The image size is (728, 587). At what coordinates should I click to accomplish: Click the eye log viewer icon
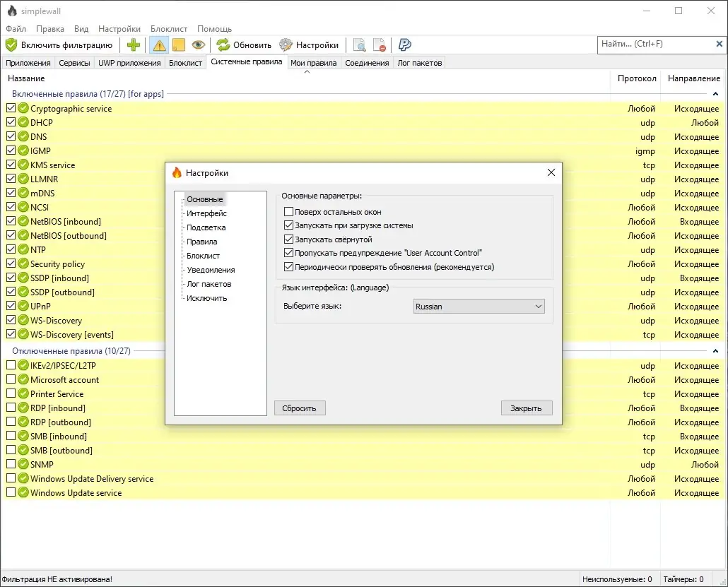point(198,45)
